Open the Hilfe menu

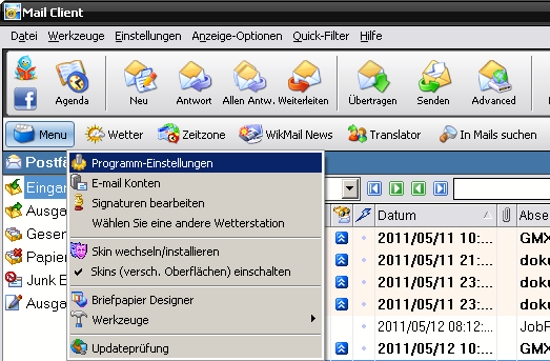point(371,36)
